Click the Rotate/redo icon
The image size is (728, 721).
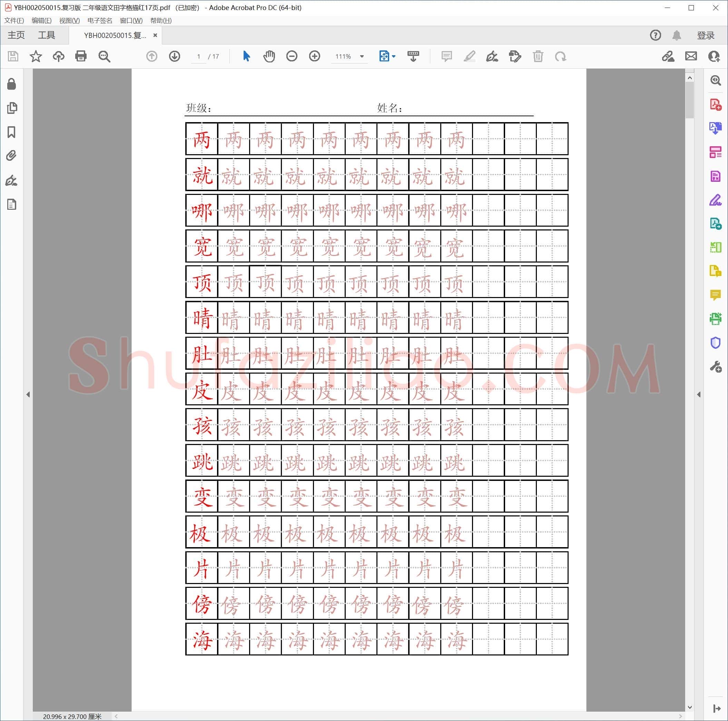(x=560, y=57)
